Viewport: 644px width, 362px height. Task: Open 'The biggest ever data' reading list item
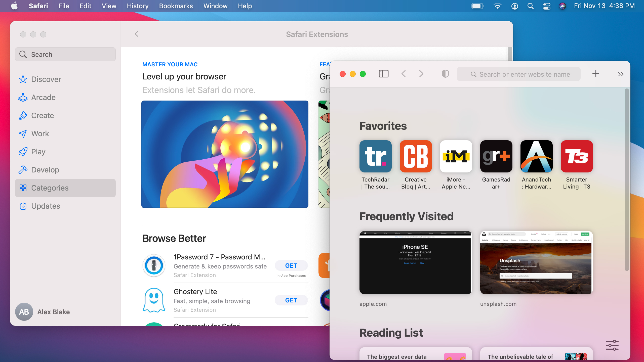pos(416,354)
